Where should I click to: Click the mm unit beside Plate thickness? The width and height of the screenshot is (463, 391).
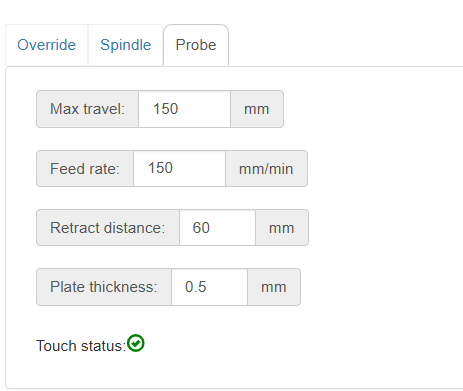pyautogui.click(x=274, y=287)
